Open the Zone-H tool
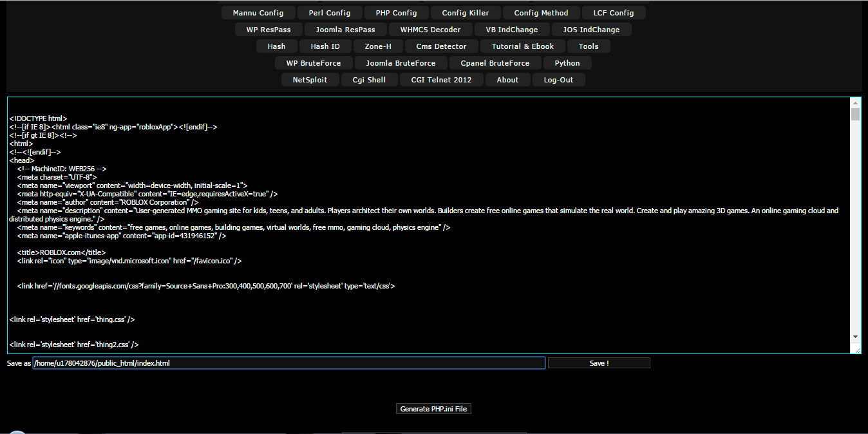Image resolution: width=868 pixels, height=434 pixels. (378, 46)
